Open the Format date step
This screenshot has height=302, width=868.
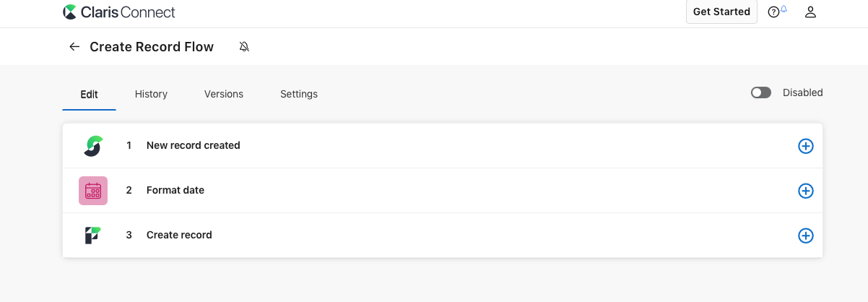click(175, 190)
